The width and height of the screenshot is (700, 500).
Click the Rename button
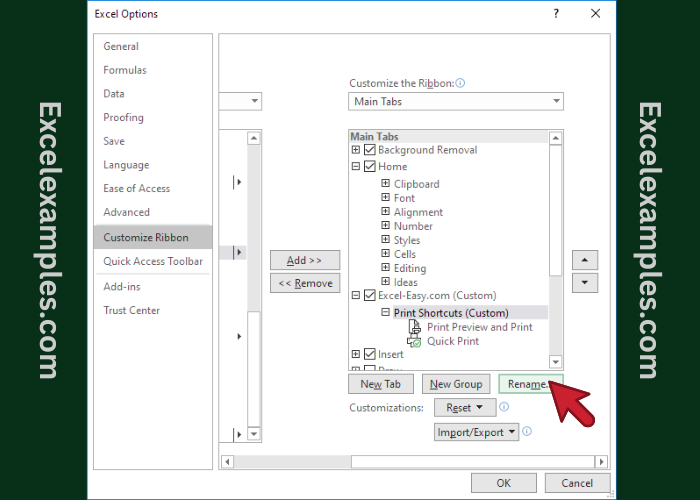coord(530,384)
